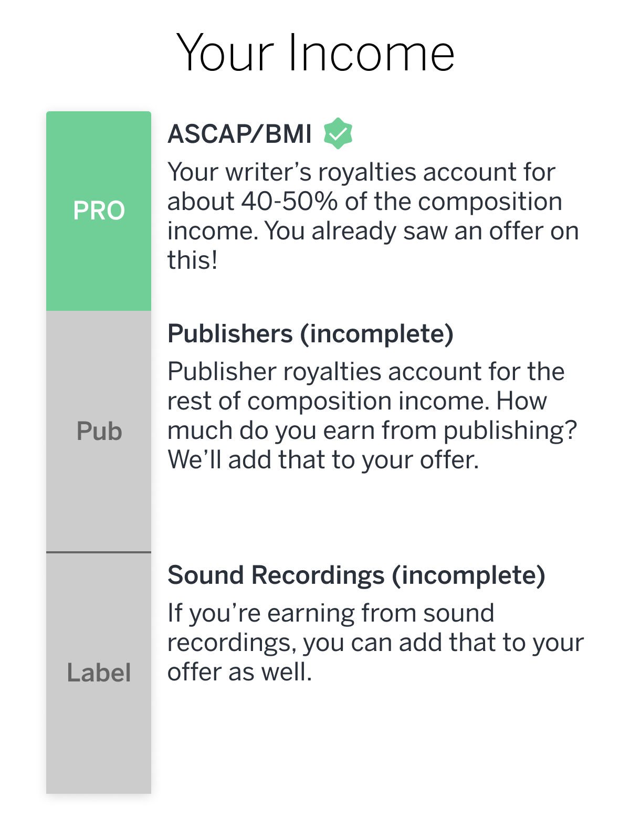Click 'We'll add that to your offer.'
The width and height of the screenshot is (630, 840).
(x=323, y=460)
